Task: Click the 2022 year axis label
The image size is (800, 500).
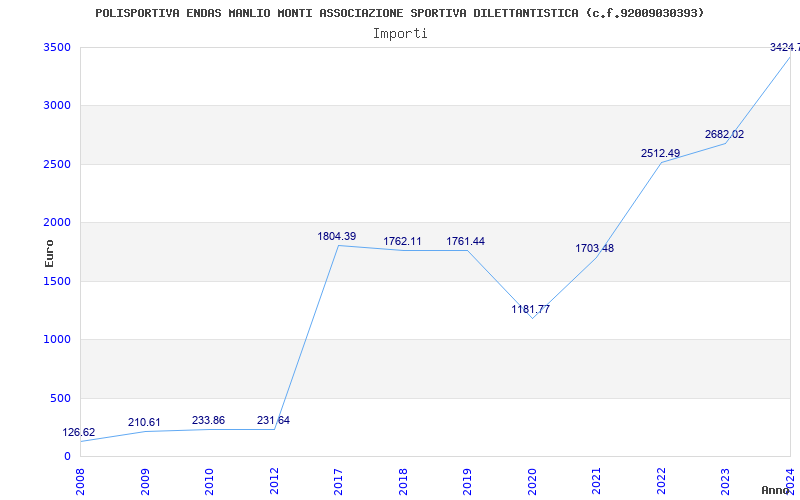Action: pos(661,481)
